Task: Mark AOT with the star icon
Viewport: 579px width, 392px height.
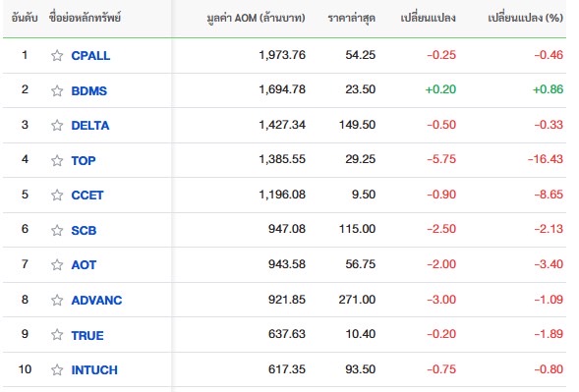Action: point(57,264)
